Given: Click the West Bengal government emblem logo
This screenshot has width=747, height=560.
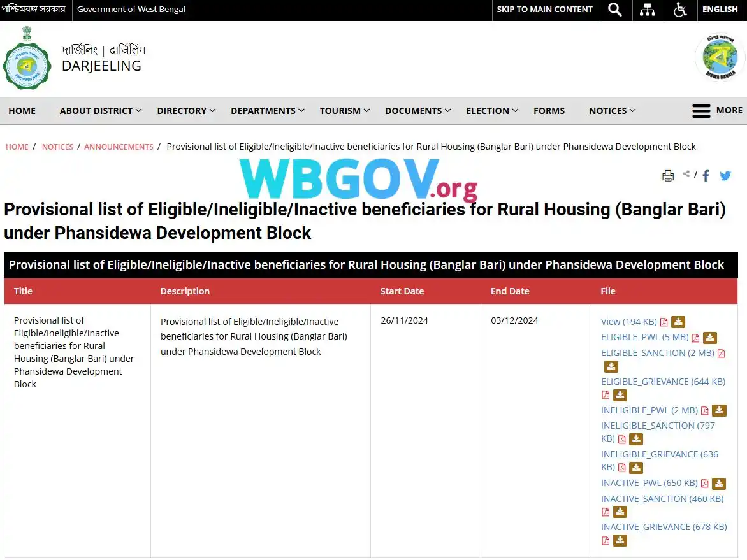Looking at the screenshot, I should pos(27,59).
